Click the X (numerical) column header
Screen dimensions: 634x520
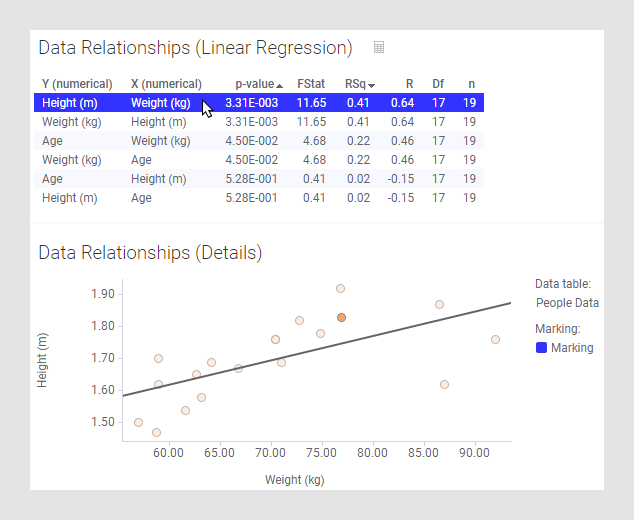pos(166,84)
